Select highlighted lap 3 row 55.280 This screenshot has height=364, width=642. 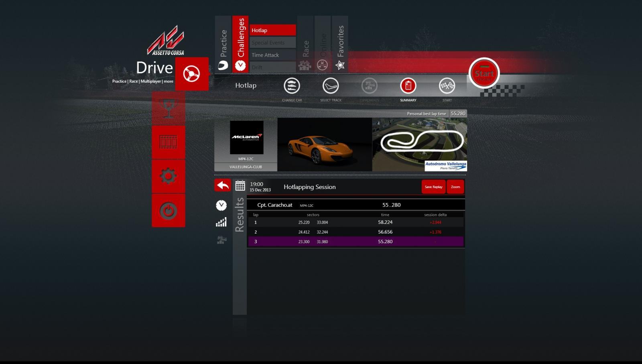pos(356,242)
